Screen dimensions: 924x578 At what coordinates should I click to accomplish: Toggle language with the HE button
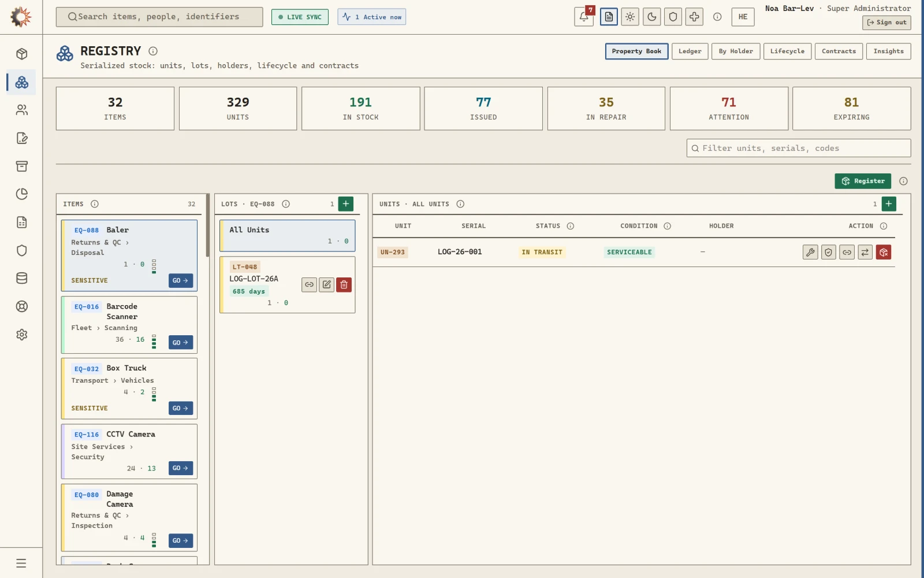click(743, 17)
